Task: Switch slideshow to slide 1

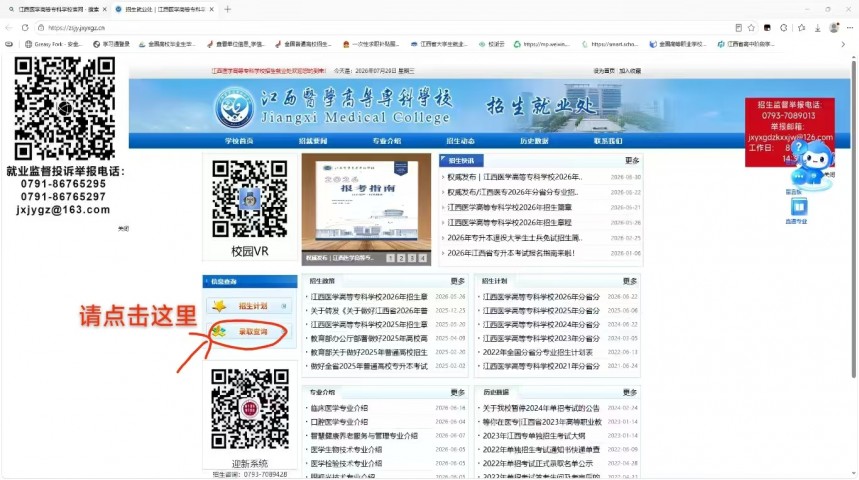Action: [390, 258]
